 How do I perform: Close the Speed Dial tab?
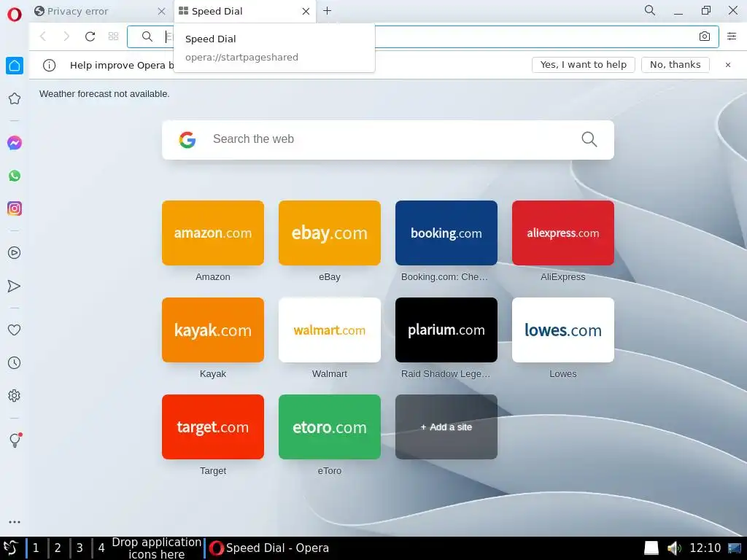point(306,11)
